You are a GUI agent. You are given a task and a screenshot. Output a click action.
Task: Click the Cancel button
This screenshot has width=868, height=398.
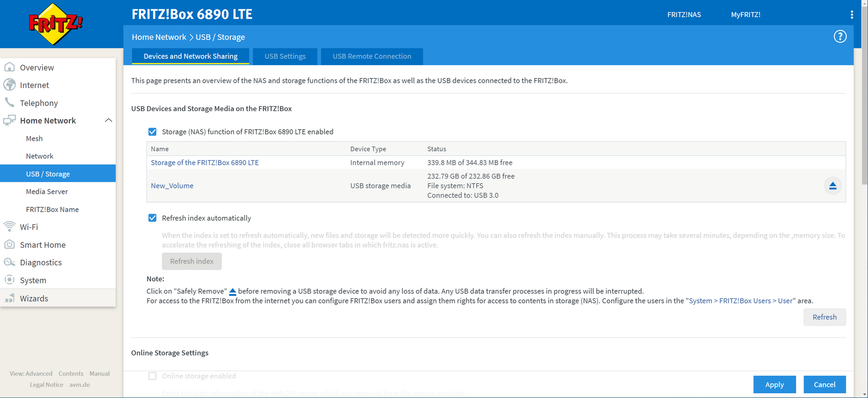tap(825, 385)
